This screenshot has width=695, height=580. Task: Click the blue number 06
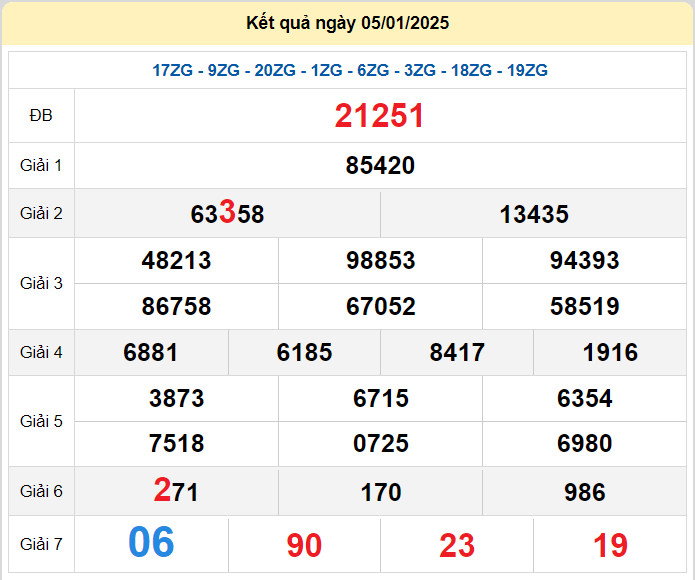point(151,542)
